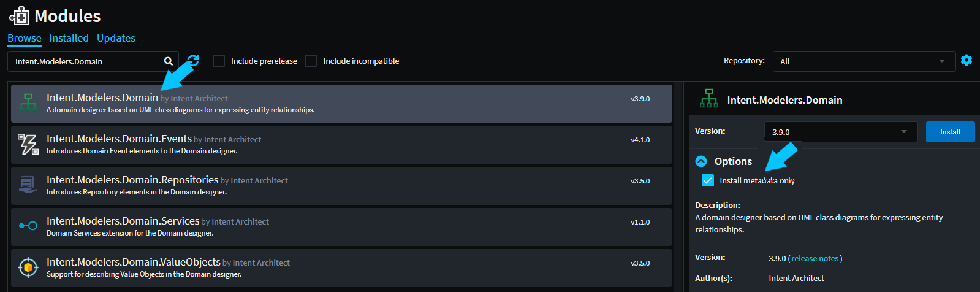The height and width of the screenshot is (292, 980).
Task: Open the Repository dropdown set to All
Action: [864, 61]
